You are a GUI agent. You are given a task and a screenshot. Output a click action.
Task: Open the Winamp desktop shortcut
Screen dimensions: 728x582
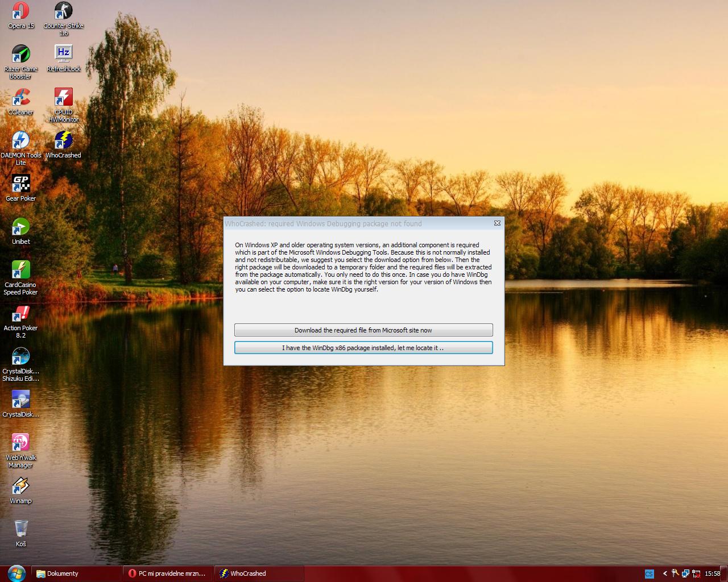pos(20,487)
